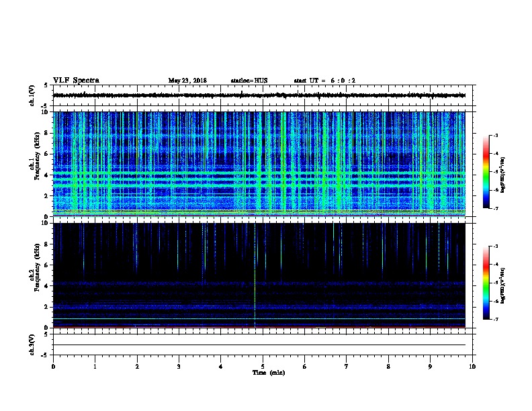Click the 'station=HUS' label
The image size is (532, 411).
coord(249,81)
